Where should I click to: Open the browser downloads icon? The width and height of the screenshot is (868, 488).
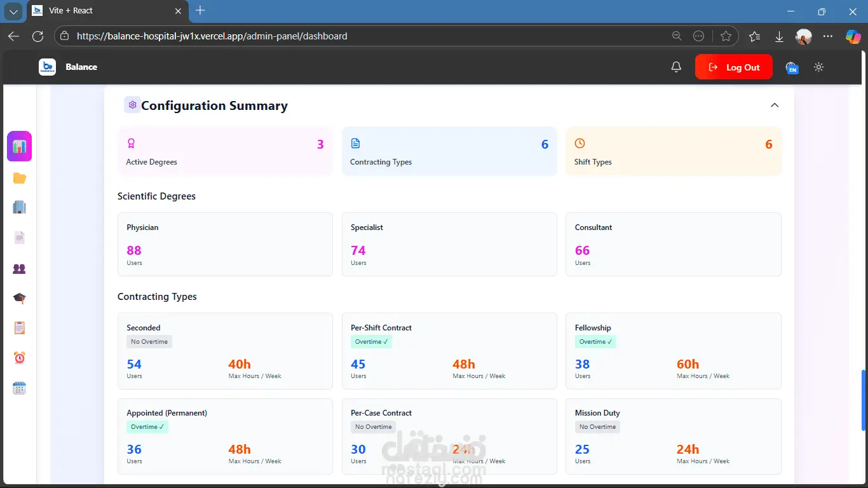(779, 37)
